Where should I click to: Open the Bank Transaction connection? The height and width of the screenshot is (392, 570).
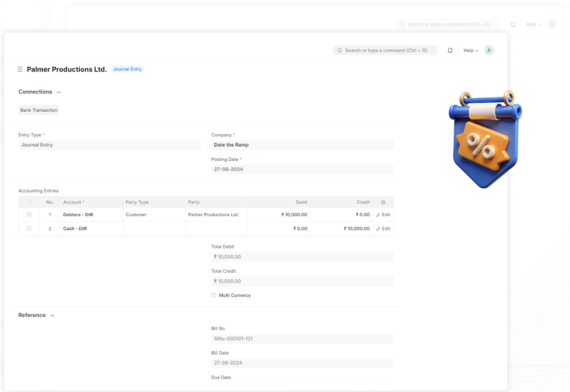[38, 110]
